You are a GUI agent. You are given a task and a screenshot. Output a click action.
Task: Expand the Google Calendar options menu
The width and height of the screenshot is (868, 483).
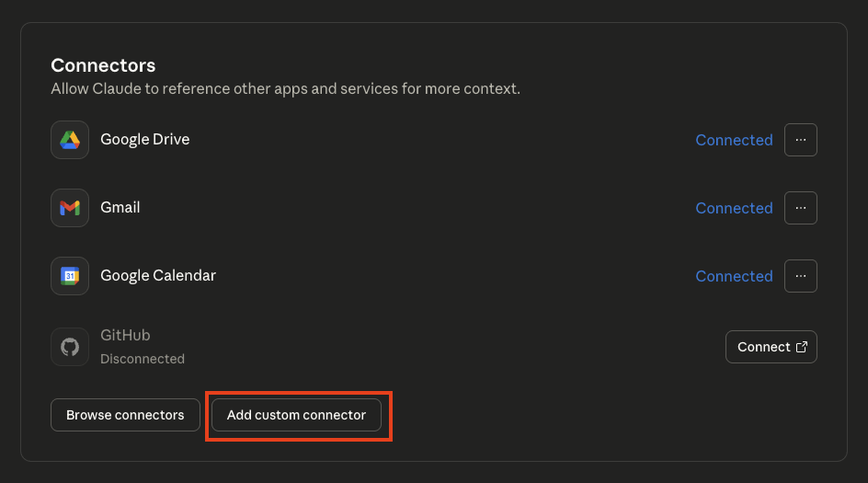800,276
